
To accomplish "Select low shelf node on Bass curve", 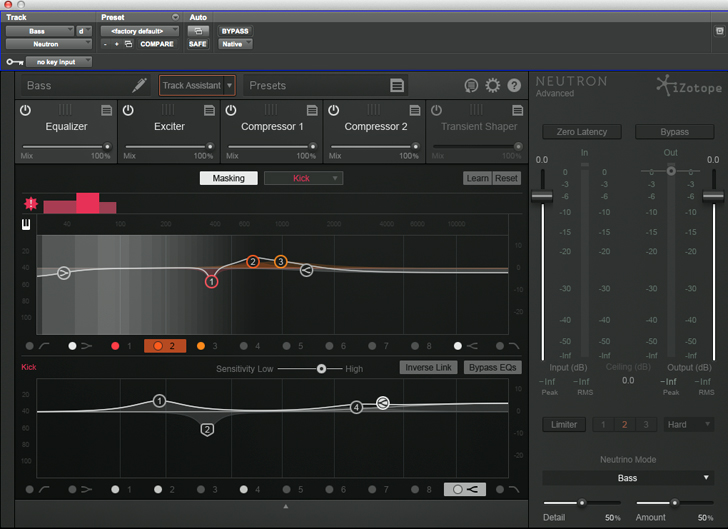I will pyautogui.click(x=64, y=273).
